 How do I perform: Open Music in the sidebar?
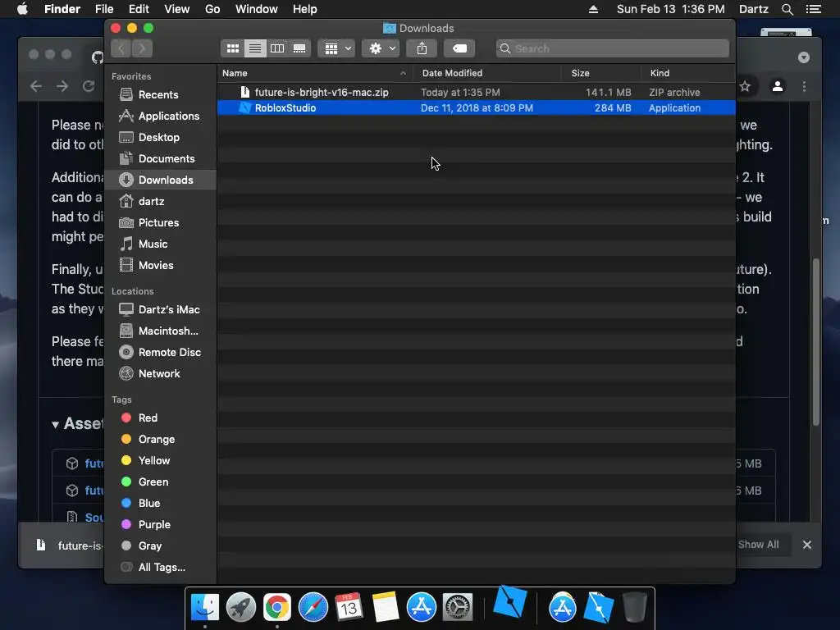pos(161,244)
